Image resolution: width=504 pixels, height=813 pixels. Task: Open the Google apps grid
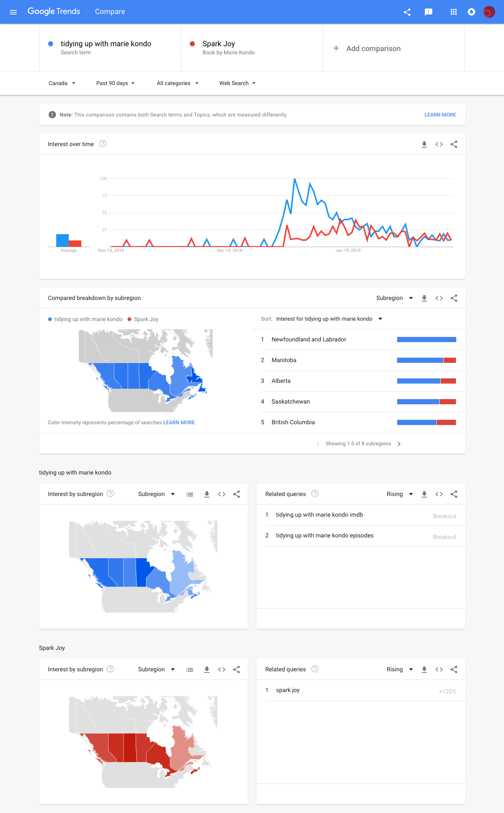tap(454, 12)
